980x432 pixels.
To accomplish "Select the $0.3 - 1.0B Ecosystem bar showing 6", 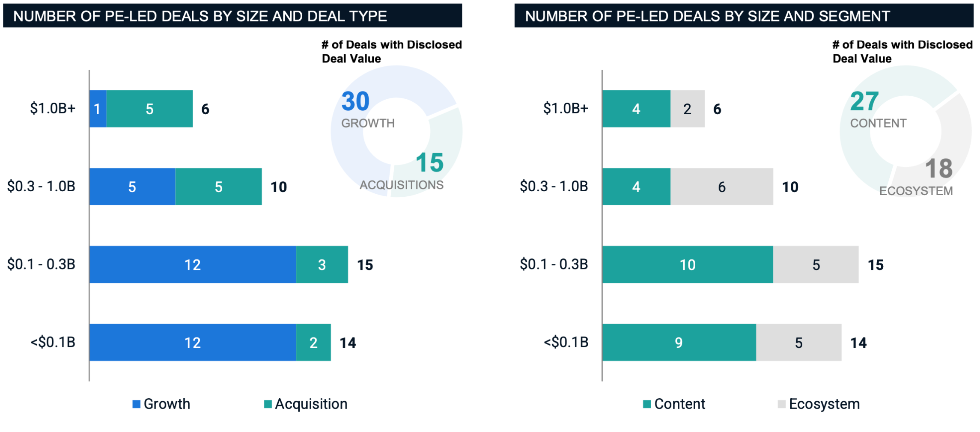I will (722, 186).
